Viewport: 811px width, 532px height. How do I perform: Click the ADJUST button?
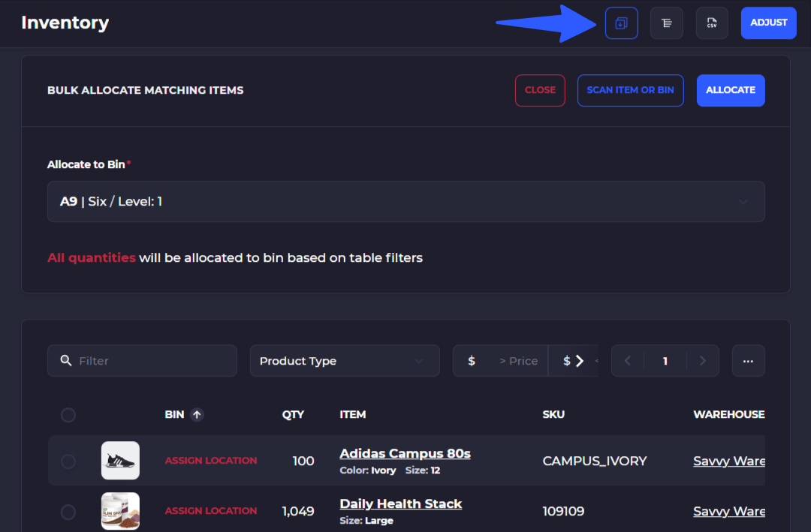769,23
